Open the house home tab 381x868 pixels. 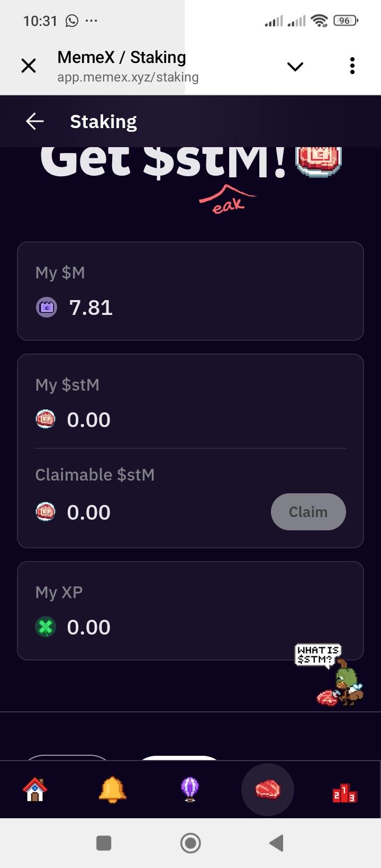35,790
